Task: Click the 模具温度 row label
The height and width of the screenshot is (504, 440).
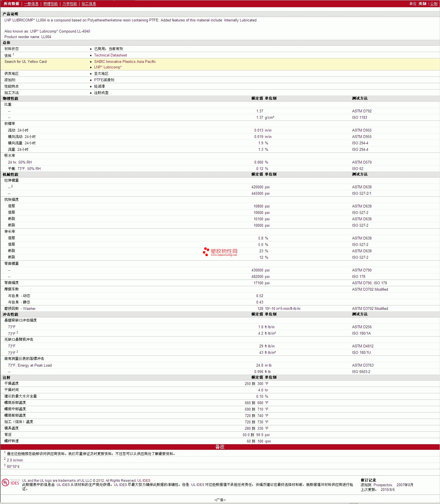Action: (x=11, y=428)
